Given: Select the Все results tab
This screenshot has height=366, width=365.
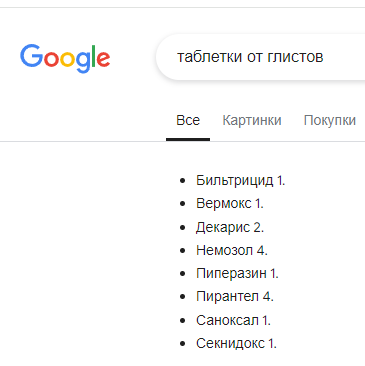Looking at the screenshot, I should pyautogui.click(x=188, y=120).
